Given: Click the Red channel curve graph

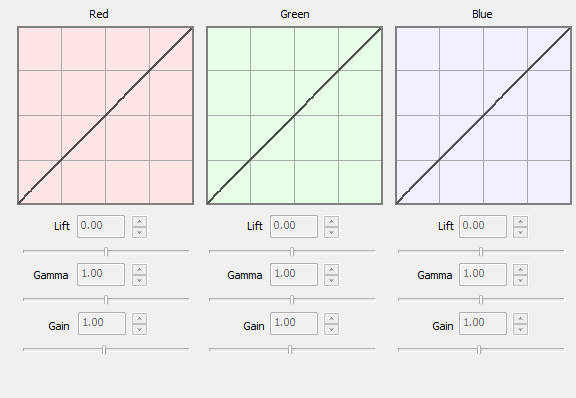Looking at the screenshot, I should (105, 115).
